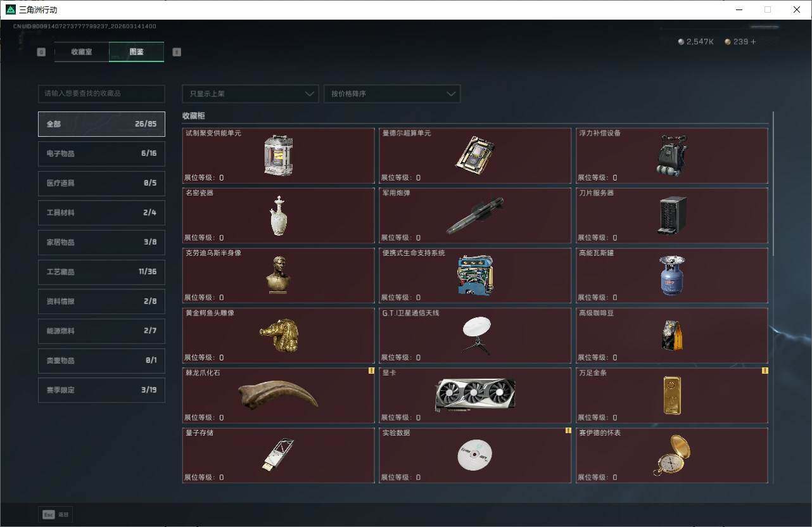
Task: Filter by 医疗道具 category
Action: 101,184
